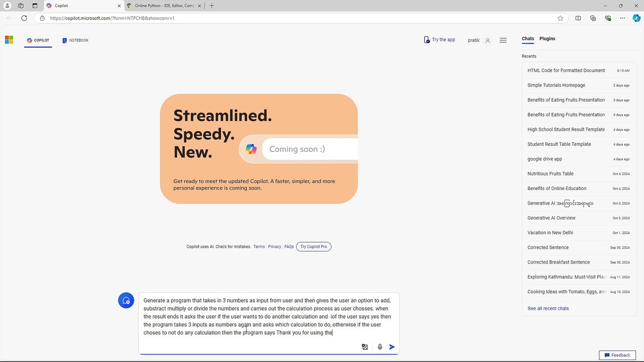The image size is (644, 362).
Task: Open the browser profile icon
Action: [x=7, y=6]
